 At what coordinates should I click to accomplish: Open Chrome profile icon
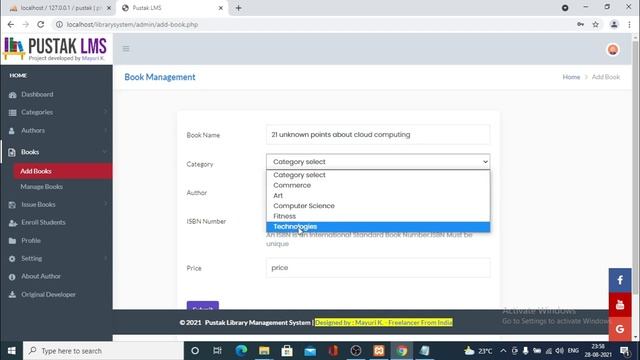click(x=614, y=24)
